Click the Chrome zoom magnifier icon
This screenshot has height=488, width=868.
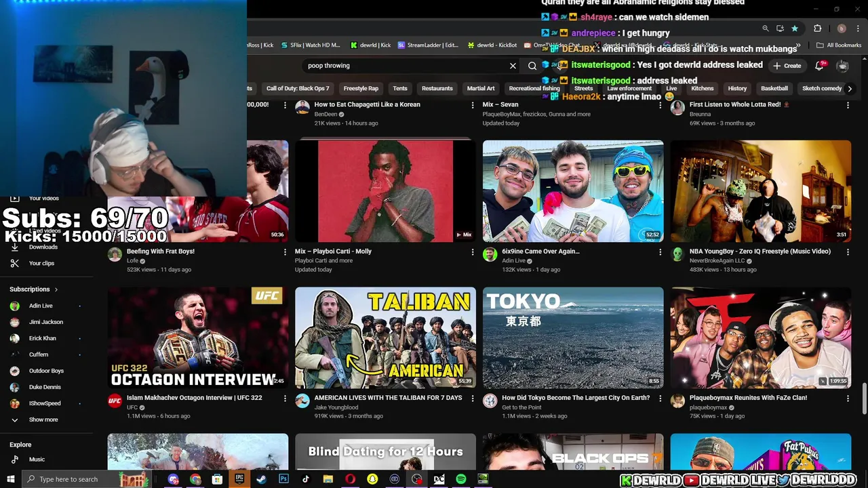[x=766, y=28]
